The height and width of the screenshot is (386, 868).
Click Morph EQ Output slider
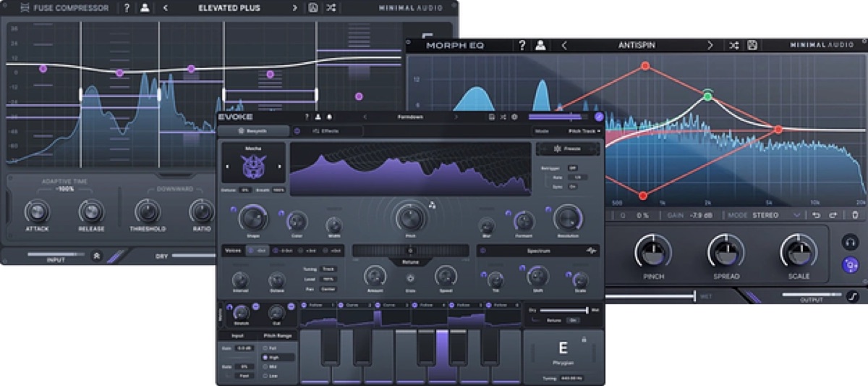click(x=812, y=295)
